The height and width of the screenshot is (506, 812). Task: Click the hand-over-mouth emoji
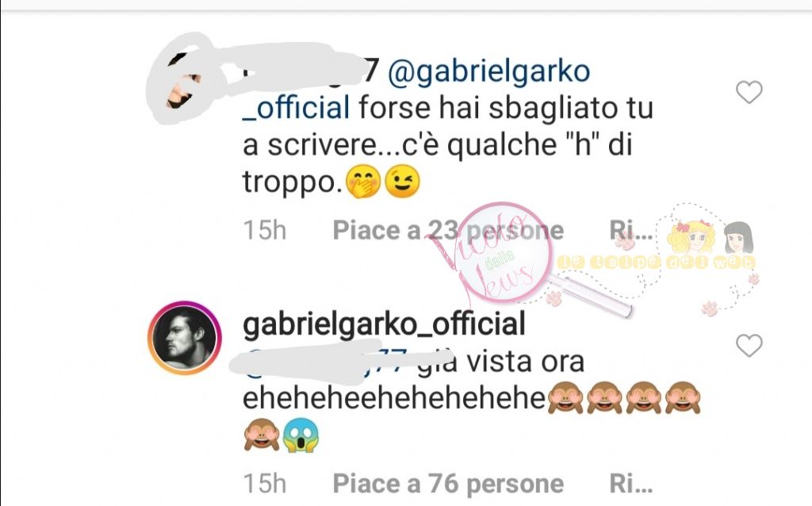point(363,182)
